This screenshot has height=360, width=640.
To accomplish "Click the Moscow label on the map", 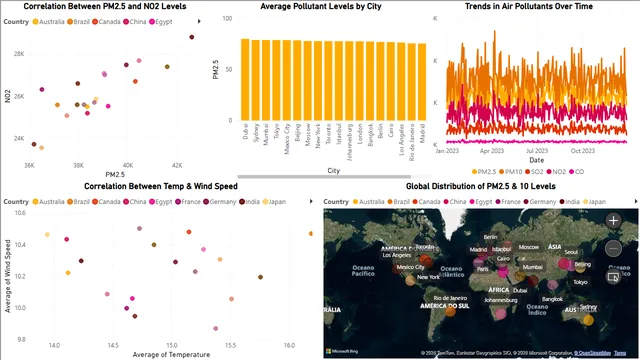I will 529,247.
